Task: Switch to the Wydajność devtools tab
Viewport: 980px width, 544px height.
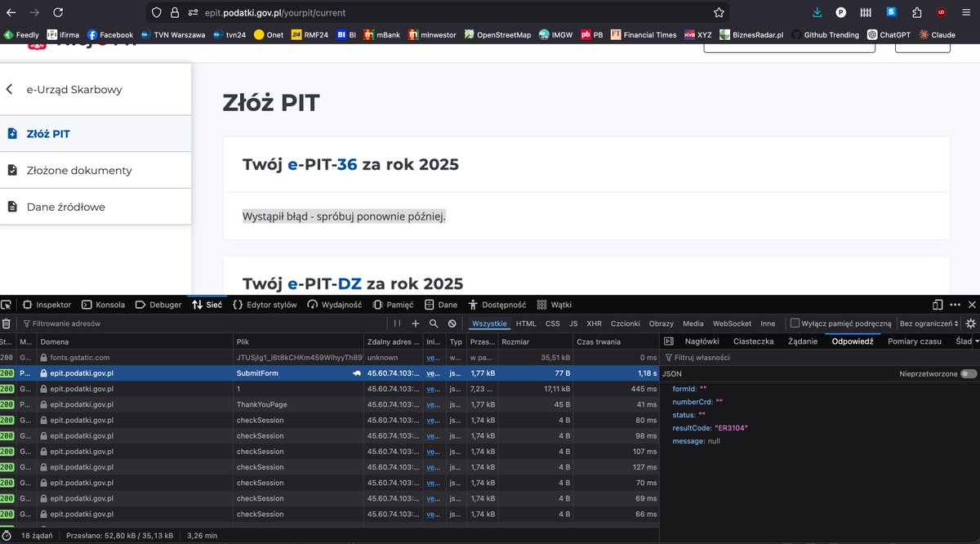Action: click(335, 305)
